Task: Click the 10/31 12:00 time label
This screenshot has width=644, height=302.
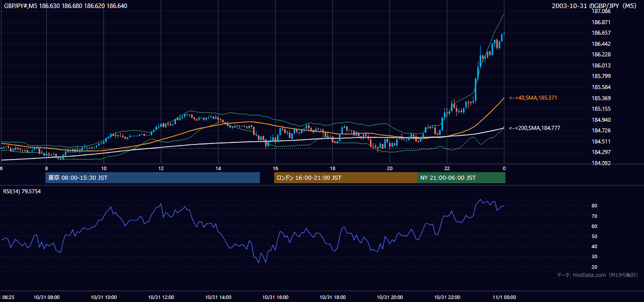Action: [161, 297]
